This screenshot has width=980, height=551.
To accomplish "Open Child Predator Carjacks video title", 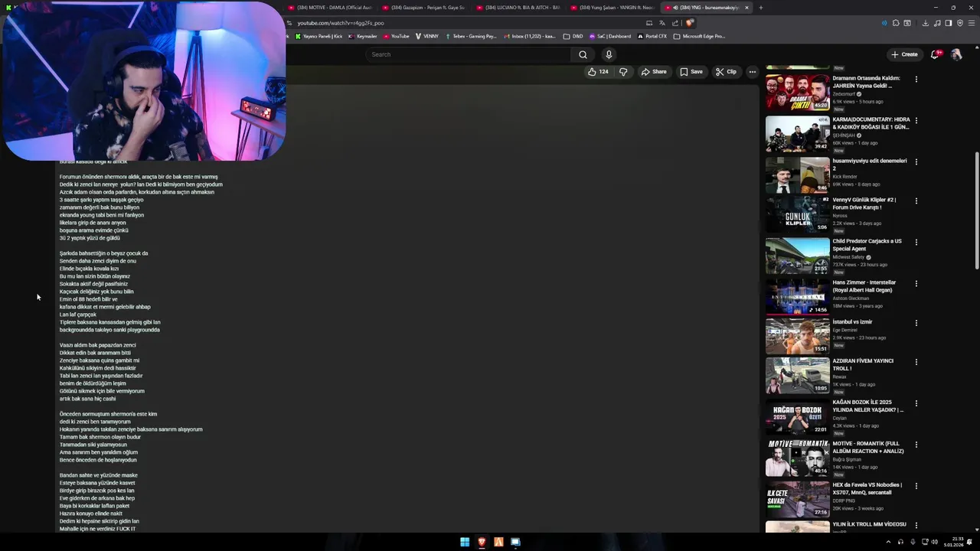I will click(x=867, y=245).
